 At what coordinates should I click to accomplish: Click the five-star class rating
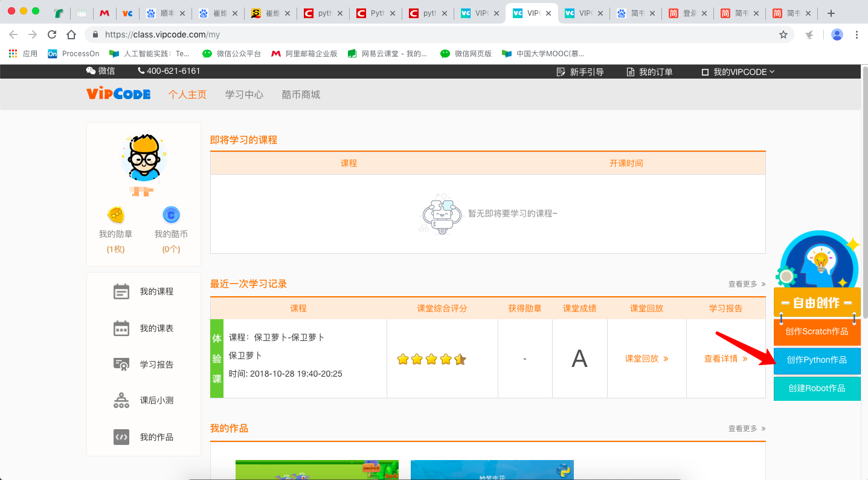point(431,359)
